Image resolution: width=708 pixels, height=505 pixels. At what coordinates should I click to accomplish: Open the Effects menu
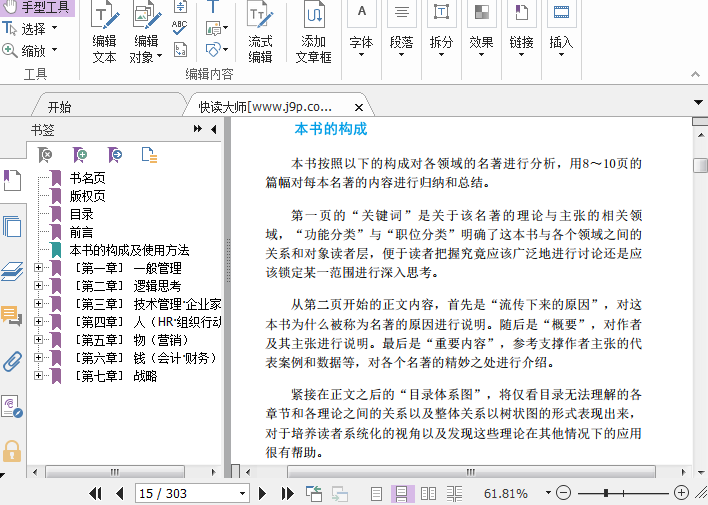[481, 30]
